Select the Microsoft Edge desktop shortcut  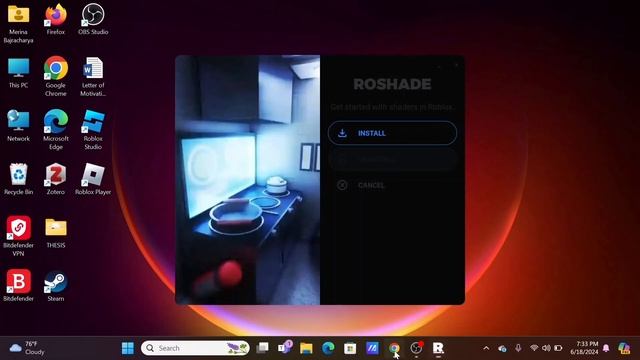point(56,130)
